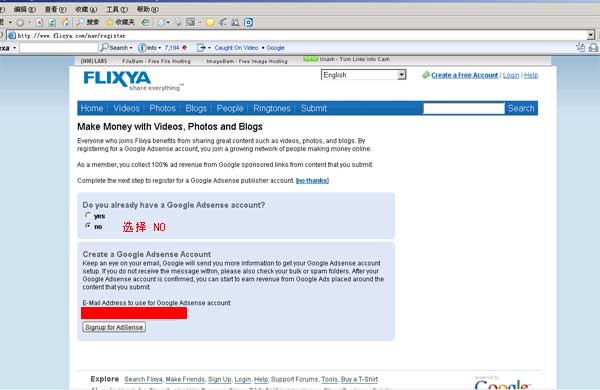
Task: Click the Alexa rank 7,194 link
Action: click(172, 48)
